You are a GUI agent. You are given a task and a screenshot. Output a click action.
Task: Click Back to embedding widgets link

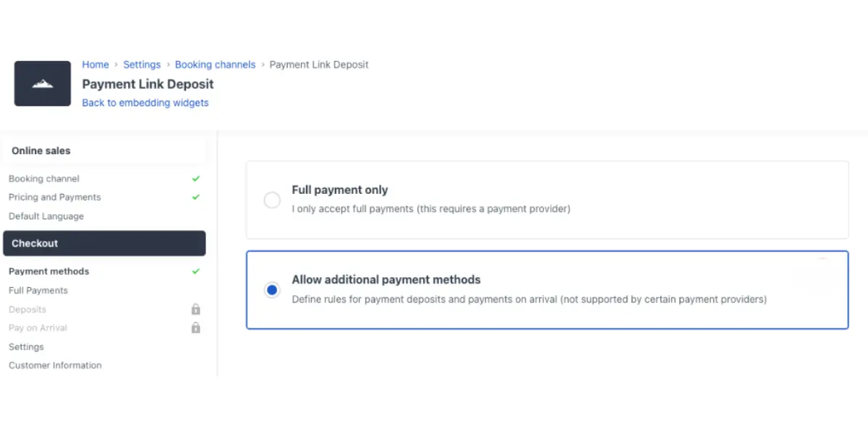coord(145,103)
